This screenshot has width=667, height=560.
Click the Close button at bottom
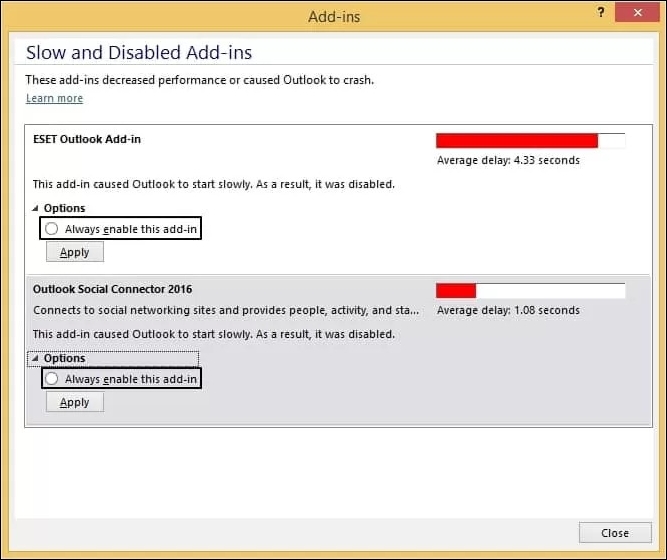615,533
